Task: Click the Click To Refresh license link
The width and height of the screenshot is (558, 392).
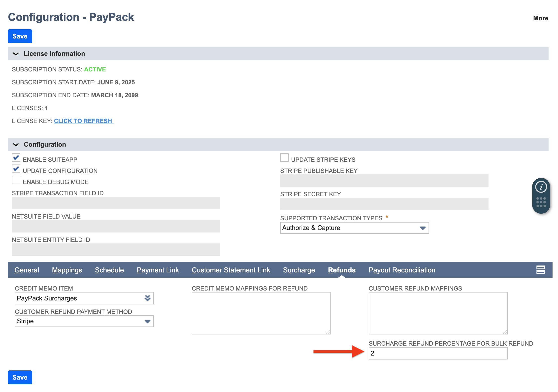Action: pyautogui.click(x=83, y=121)
